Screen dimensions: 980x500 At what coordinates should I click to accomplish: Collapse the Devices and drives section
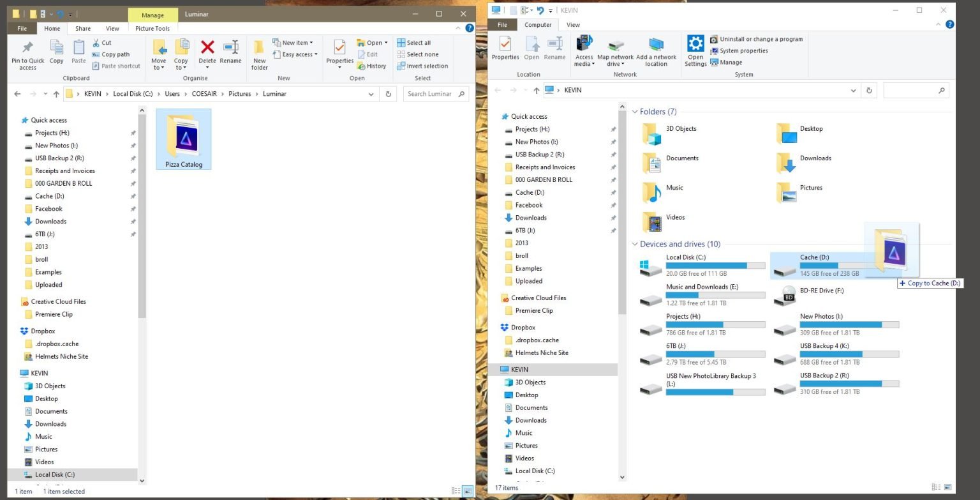coord(635,244)
